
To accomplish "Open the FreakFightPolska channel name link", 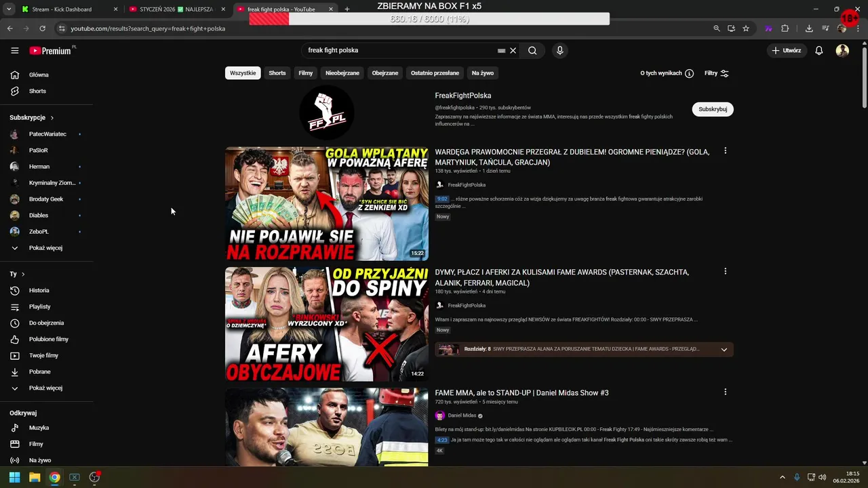I will [463, 96].
